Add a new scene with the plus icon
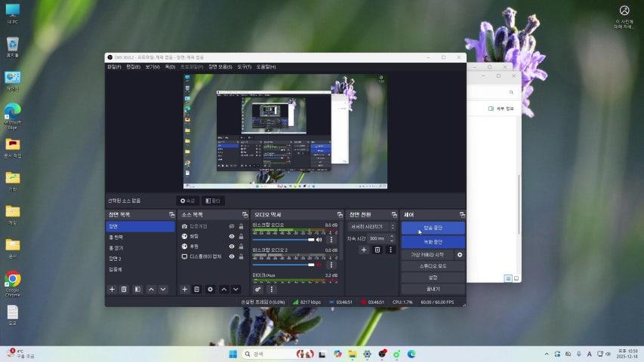 (112, 289)
